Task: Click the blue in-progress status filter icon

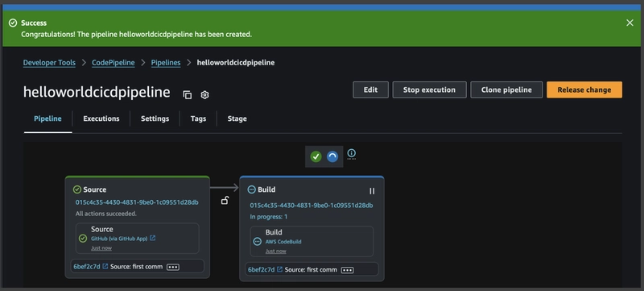Action: [x=332, y=156]
